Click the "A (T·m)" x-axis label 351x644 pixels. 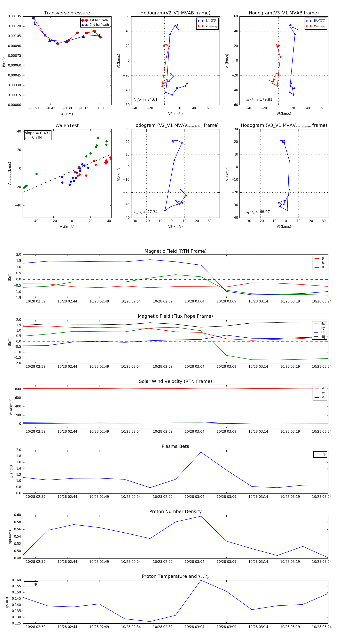67,114
